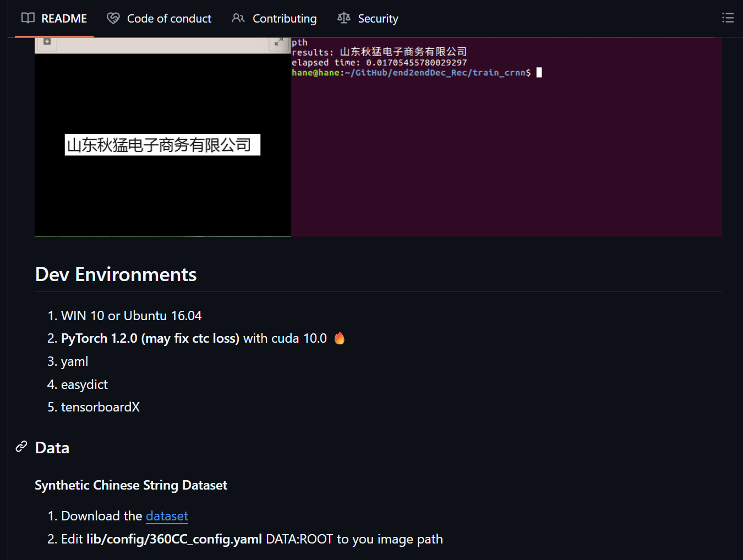The image size is (743, 560).
Task: Click the Dev Environments heading
Action: [x=116, y=274]
